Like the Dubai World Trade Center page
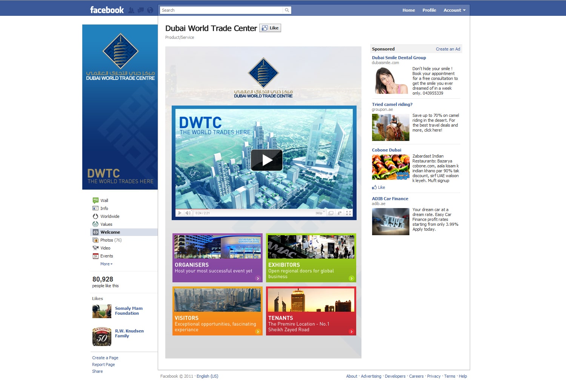Image resolution: width=566 pixels, height=392 pixels. point(270,28)
